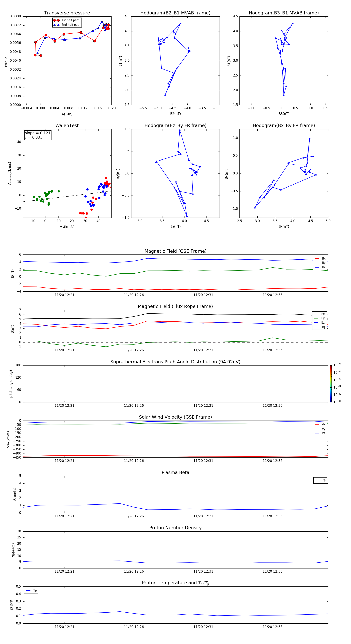Click the "pitch angle (deg)" axis label
The image size is (351, 644).
[x=11, y=384]
